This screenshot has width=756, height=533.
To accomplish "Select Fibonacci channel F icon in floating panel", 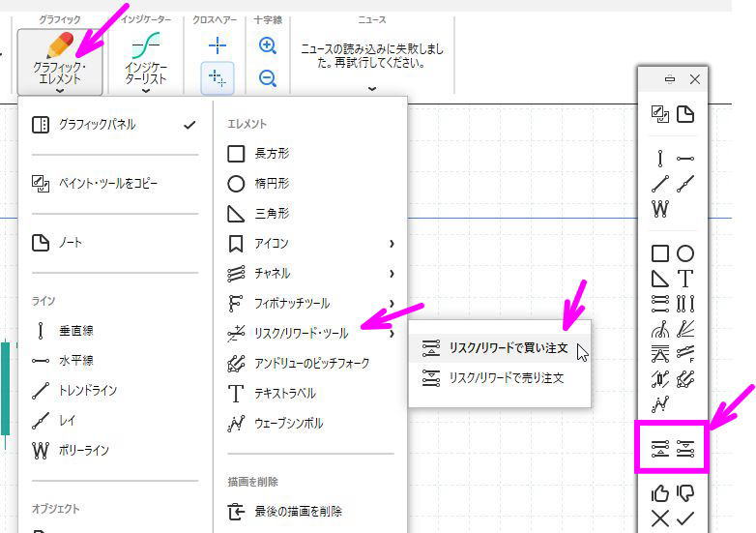I will 685,354.
